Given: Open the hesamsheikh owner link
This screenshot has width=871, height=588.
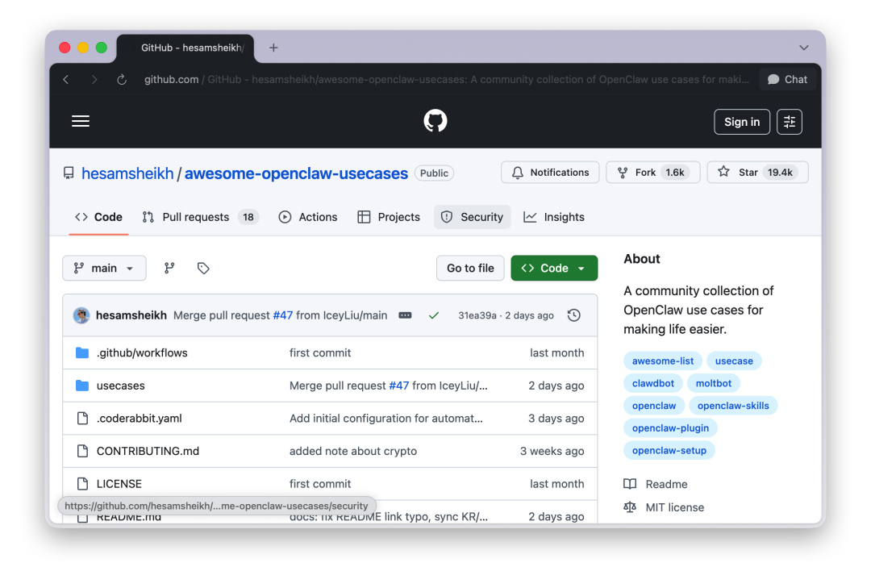Looking at the screenshot, I should click(127, 173).
